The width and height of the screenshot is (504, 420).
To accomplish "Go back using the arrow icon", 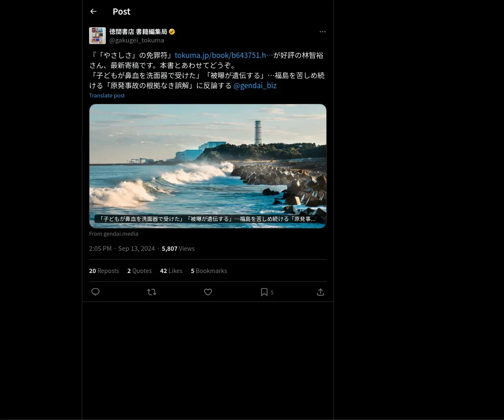I will pyautogui.click(x=93, y=11).
